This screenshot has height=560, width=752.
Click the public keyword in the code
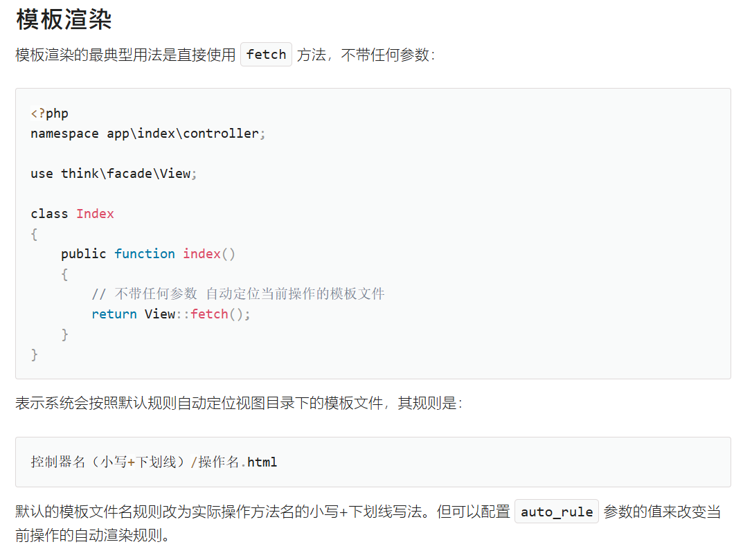pyautogui.click(x=83, y=254)
